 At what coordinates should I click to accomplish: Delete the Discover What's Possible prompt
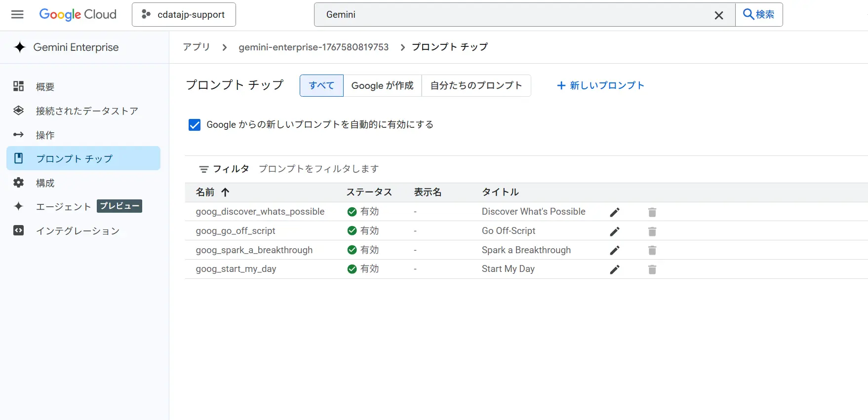[652, 212]
